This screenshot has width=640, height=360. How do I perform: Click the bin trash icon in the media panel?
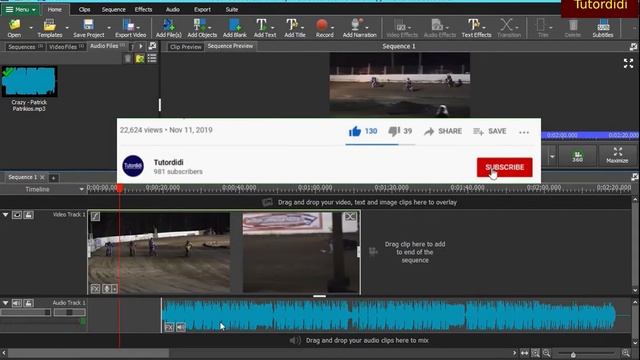pyautogui.click(x=128, y=59)
